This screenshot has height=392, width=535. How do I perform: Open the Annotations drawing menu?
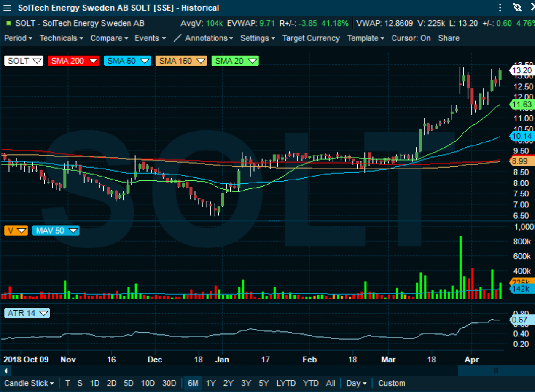coord(204,38)
